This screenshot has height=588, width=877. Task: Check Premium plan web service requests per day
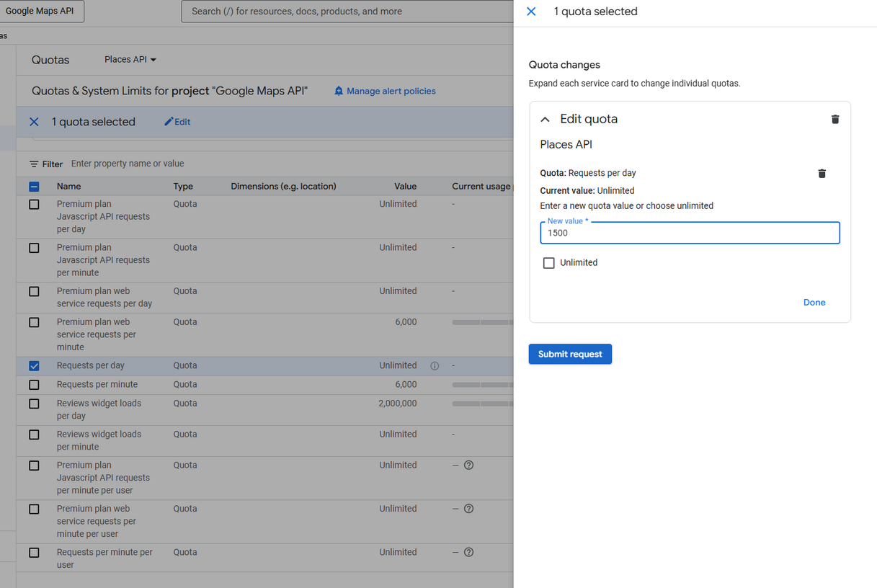(34, 292)
